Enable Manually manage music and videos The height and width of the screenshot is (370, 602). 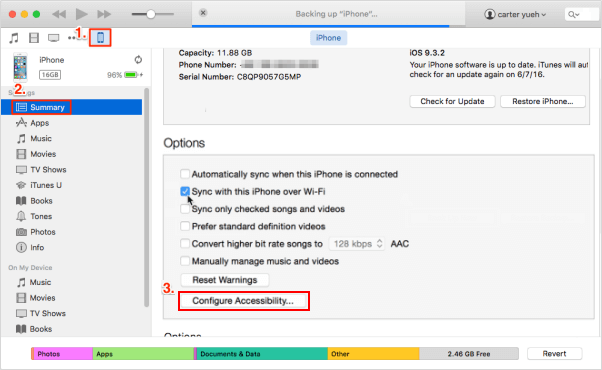click(x=185, y=261)
